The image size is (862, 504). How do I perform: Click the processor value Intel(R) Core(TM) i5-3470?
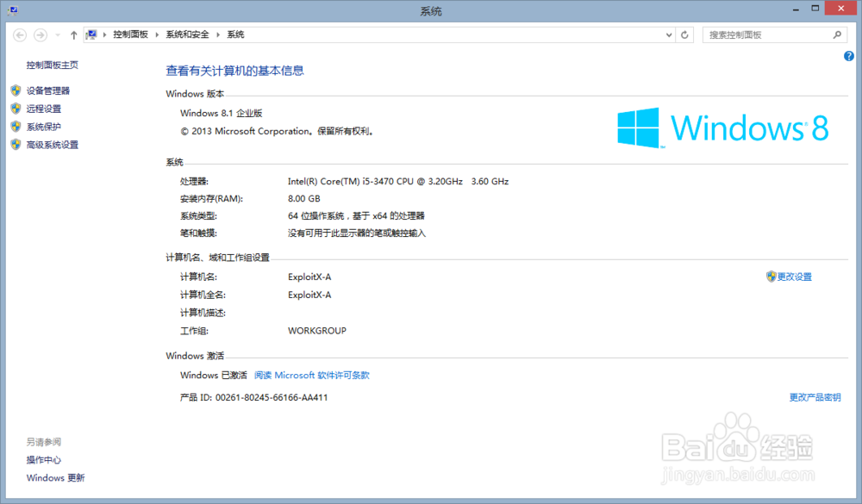[x=398, y=182]
